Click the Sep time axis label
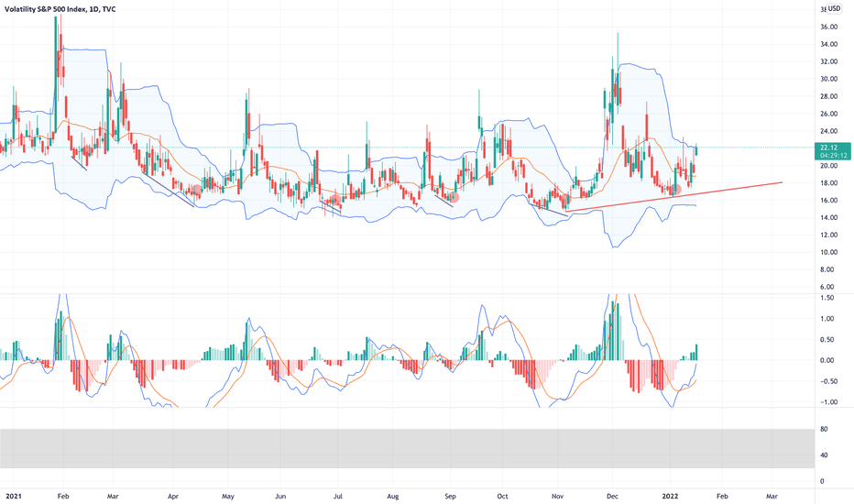Image resolution: width=854 pixels, height=504 pixels. click(x=450, y=497)
